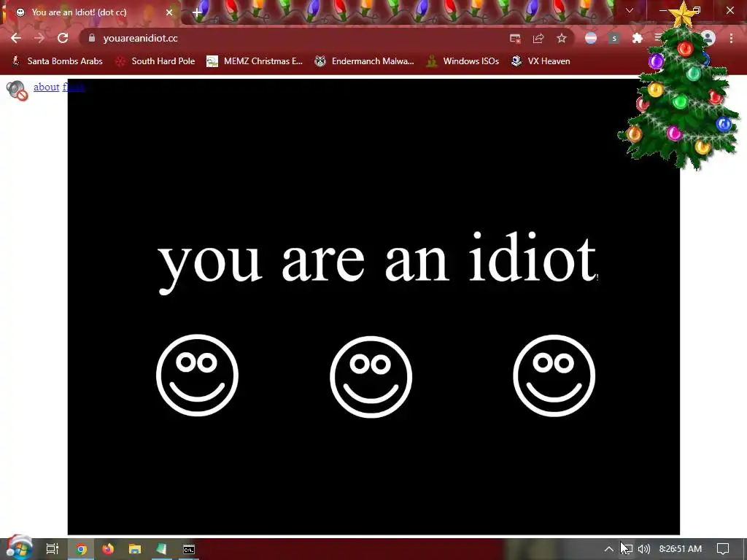
Task: Go back to the previous page
Action: (16, 38)
